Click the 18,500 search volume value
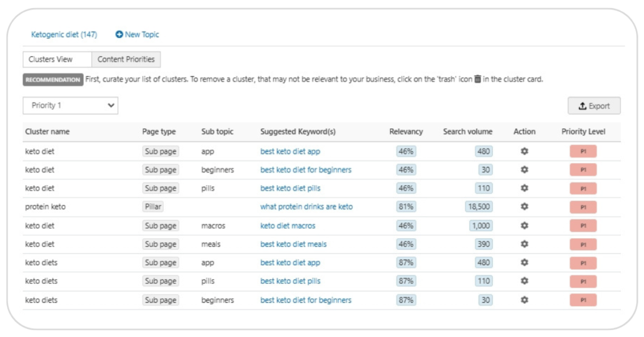Viewport: 644px width, 337px height. point(479,207)
